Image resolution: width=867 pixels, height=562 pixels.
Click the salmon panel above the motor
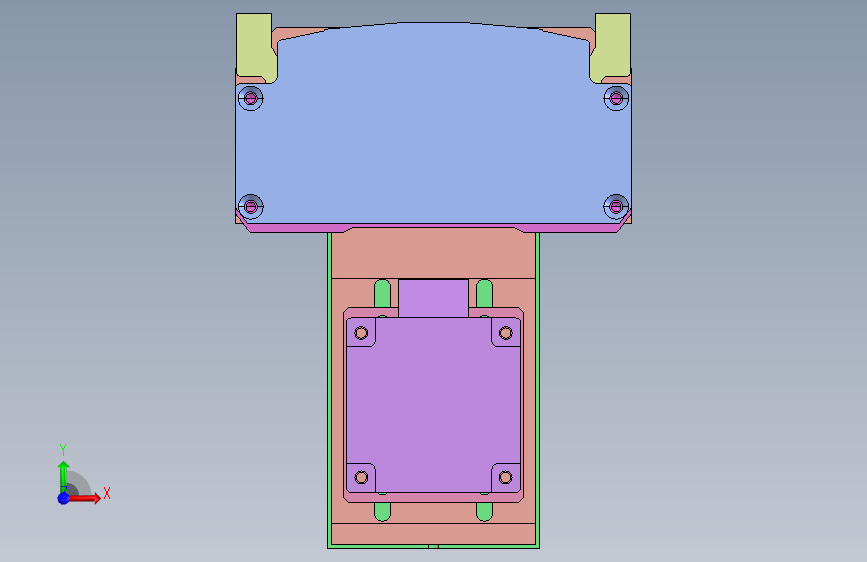pyautogui.click(x=433, y=255)
